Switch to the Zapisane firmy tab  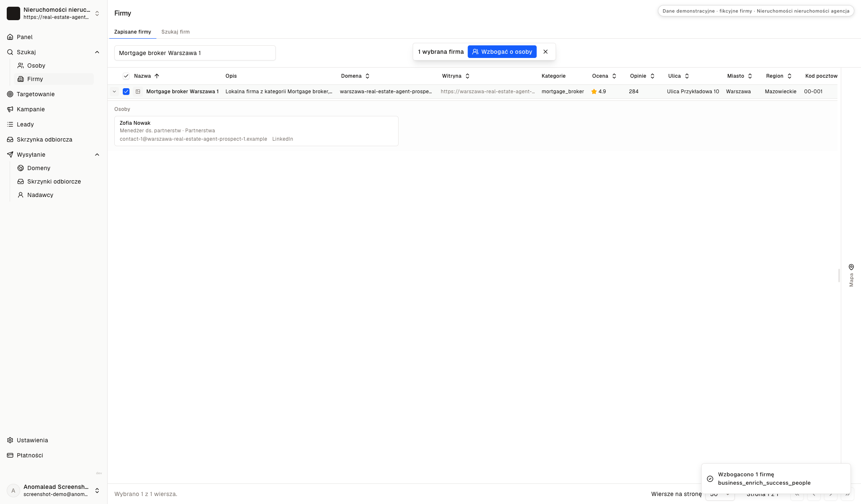point(132,32)
